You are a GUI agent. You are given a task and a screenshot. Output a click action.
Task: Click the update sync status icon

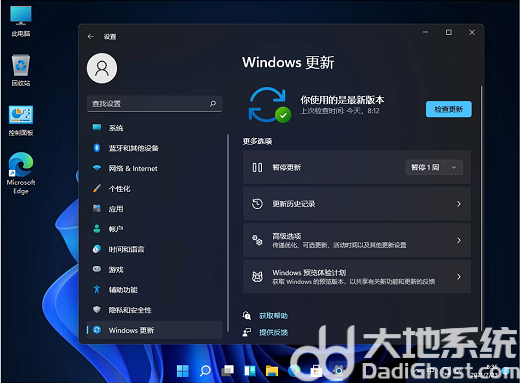coord(269,105)
